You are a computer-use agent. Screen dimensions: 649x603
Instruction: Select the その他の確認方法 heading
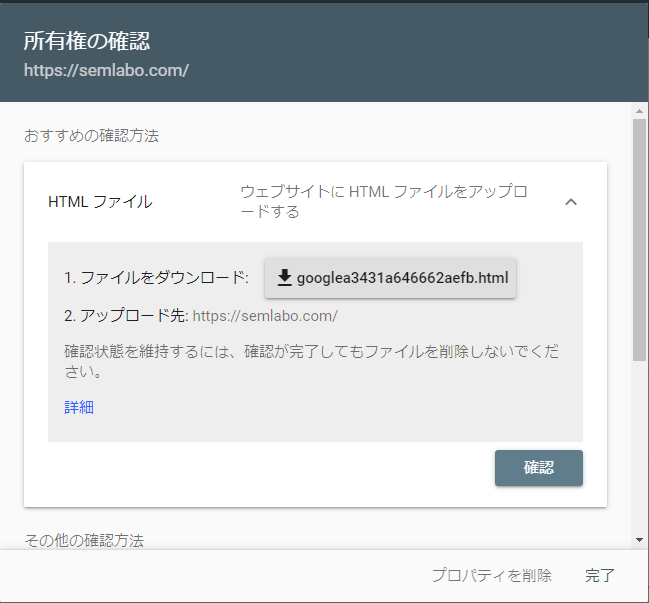84,540
